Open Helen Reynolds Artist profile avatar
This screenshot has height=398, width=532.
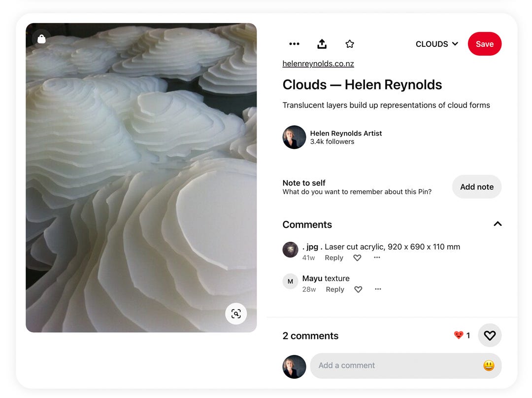(294, 137)
